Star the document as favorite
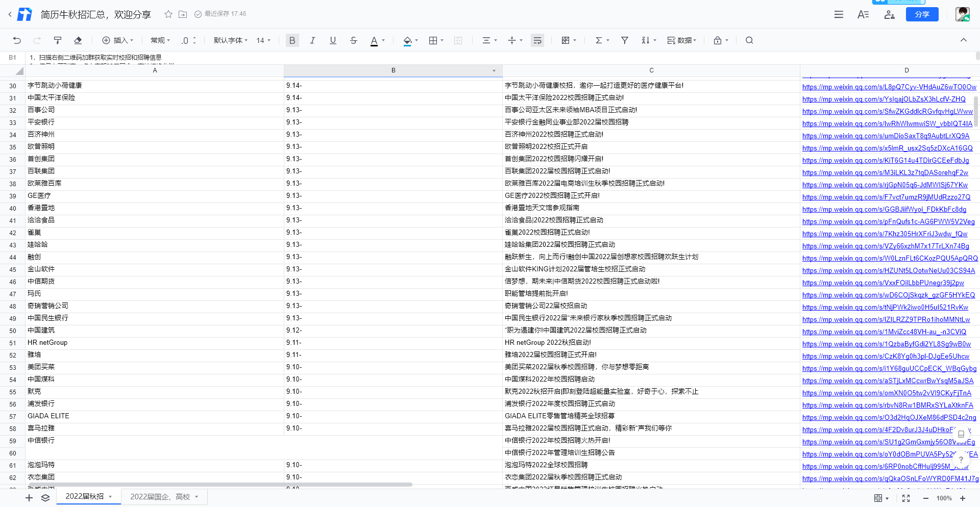This screenshot has height=507, width=980. (168, 14)
